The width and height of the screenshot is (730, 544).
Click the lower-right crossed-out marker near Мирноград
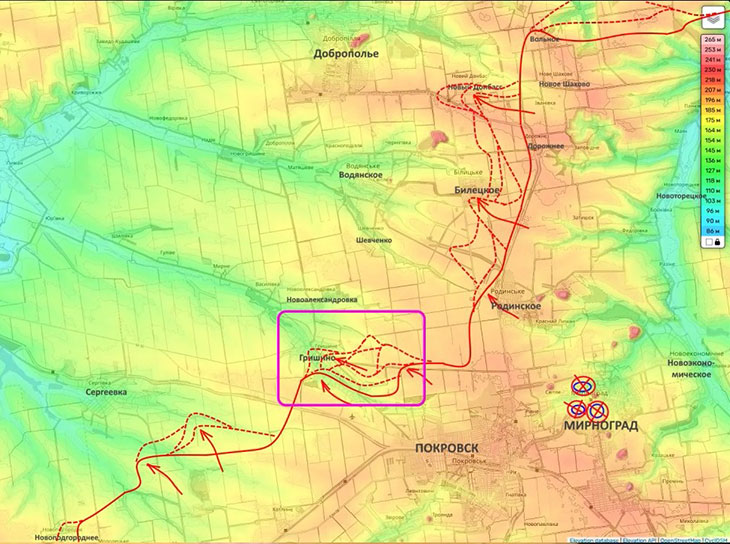click(x=598, y=410)
